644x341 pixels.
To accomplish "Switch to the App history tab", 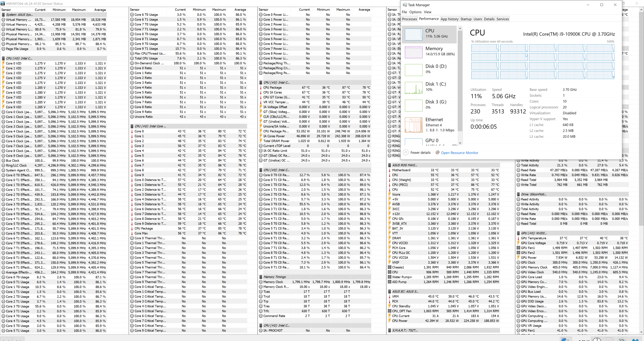I will click(449, 19).
